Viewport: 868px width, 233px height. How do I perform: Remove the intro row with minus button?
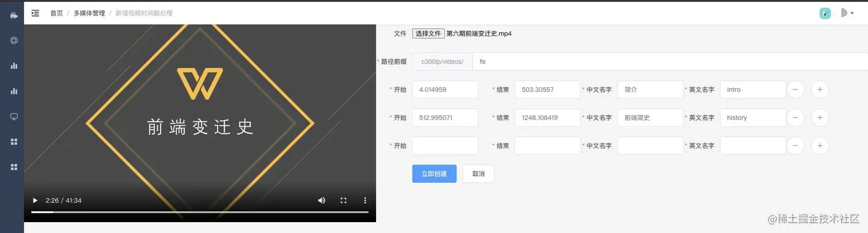(x=795, y=90)
